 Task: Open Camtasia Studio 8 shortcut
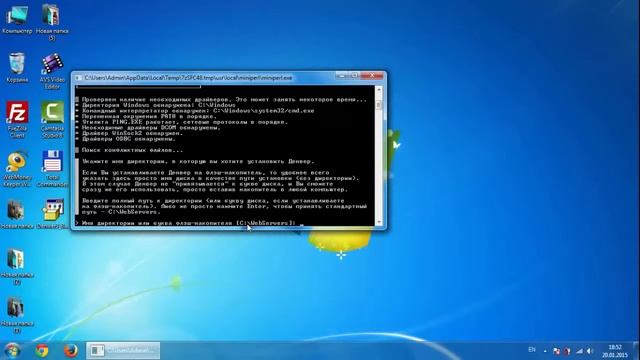pyautogui.click(x=52, y=119)
